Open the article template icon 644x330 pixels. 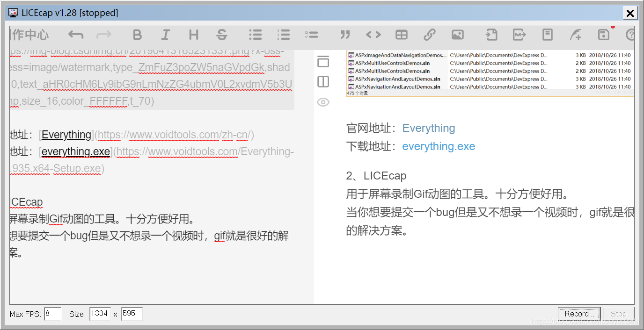coord(548,35)
